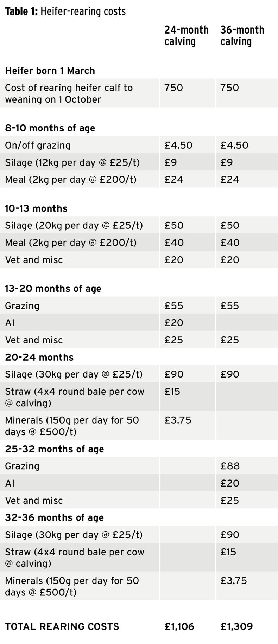Image resolution: width=278 pixels, height=644 pixels.
Task: Select the £4.50 cell under 36-month calving
Action: tap(234, 145)
